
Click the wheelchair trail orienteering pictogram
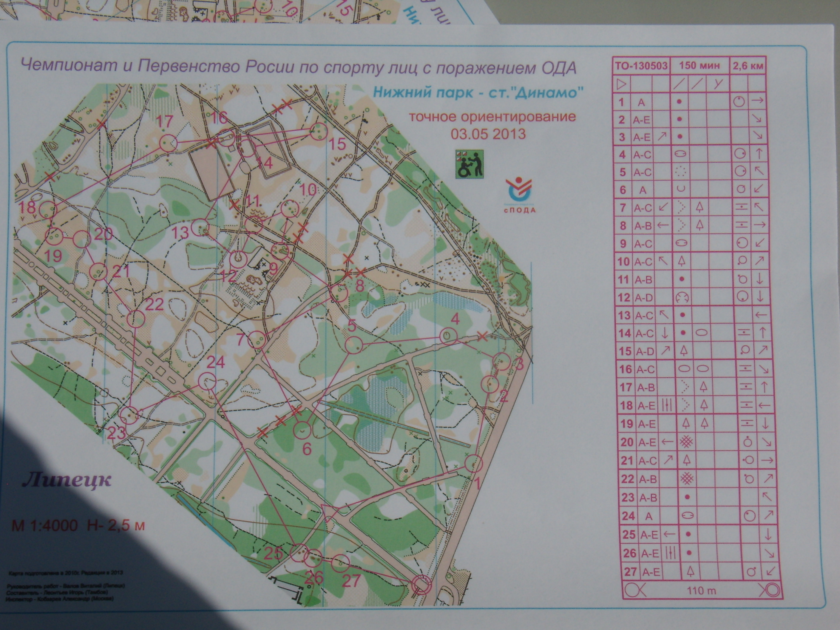tap(469, 164)
